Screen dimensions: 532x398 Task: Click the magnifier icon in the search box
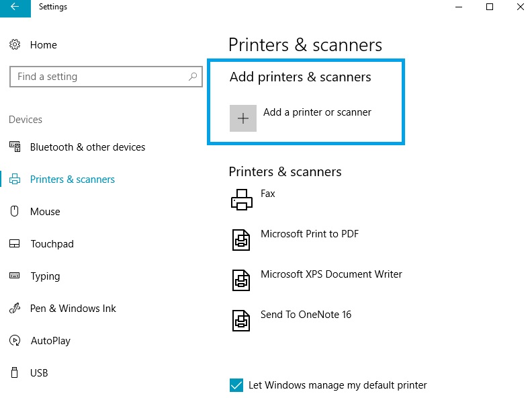[193, 77]
